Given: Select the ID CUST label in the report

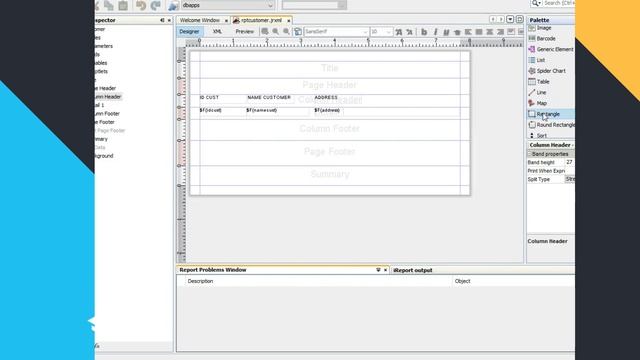Looking at the screenshot, I should pos(209,98).
